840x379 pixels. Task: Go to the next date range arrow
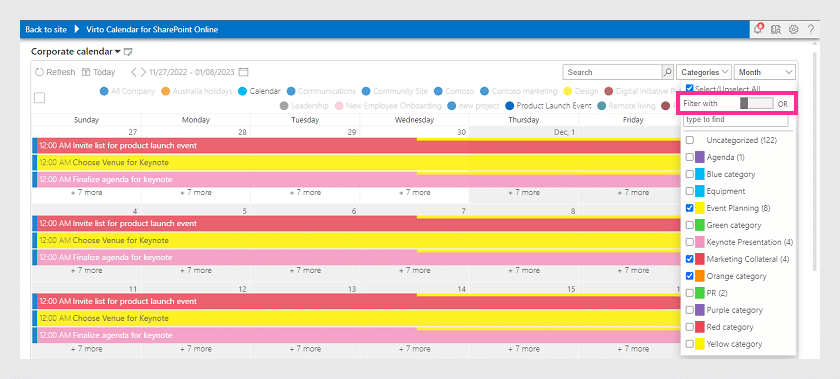(143, 72)
